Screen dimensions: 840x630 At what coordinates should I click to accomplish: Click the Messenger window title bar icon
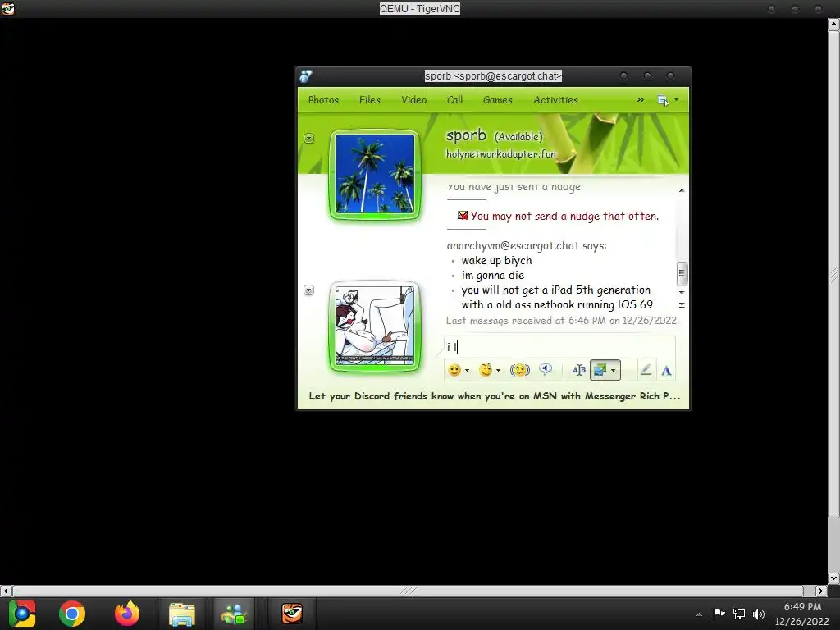[x=306, y=76]
